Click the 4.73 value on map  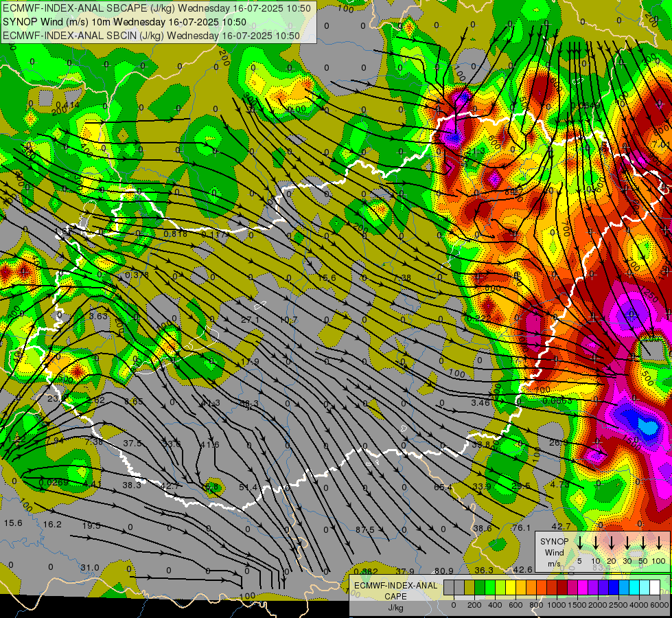click(x=559, y=484)
